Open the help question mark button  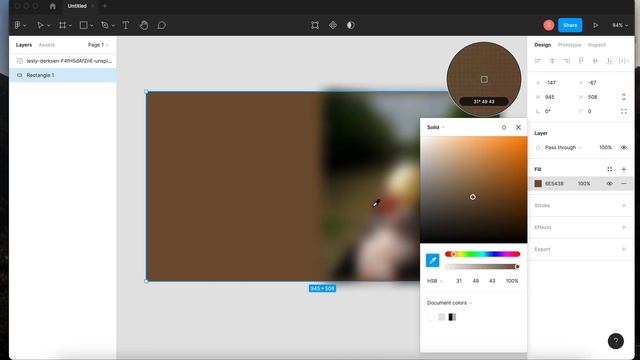(616, 341)
